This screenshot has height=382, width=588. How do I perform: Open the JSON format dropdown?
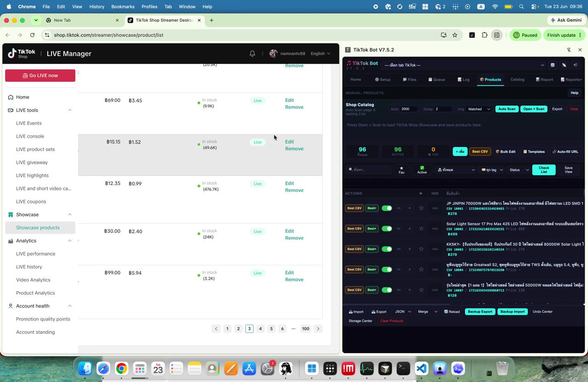(403, 312)
